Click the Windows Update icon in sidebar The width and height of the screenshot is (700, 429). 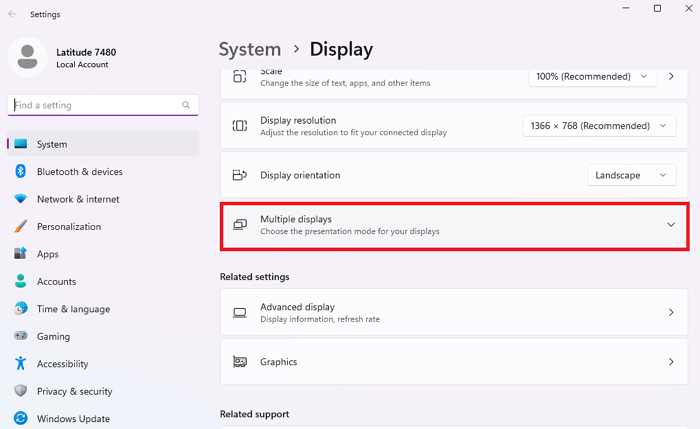(20, 418)
